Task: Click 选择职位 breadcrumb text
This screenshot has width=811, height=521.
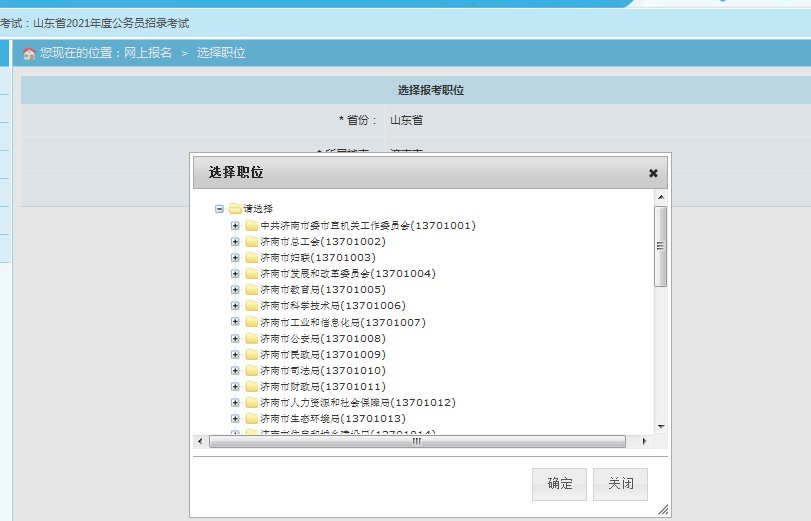Action: [x=221, y=53]
